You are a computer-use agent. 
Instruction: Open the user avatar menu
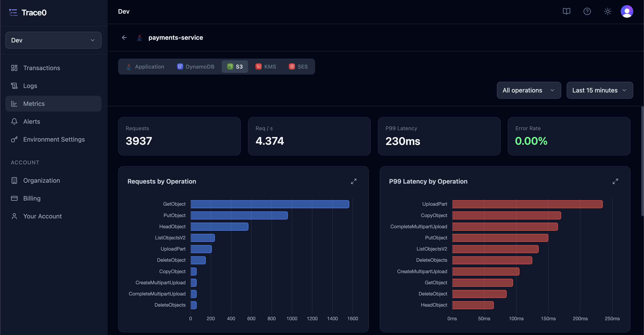point(627,11)
